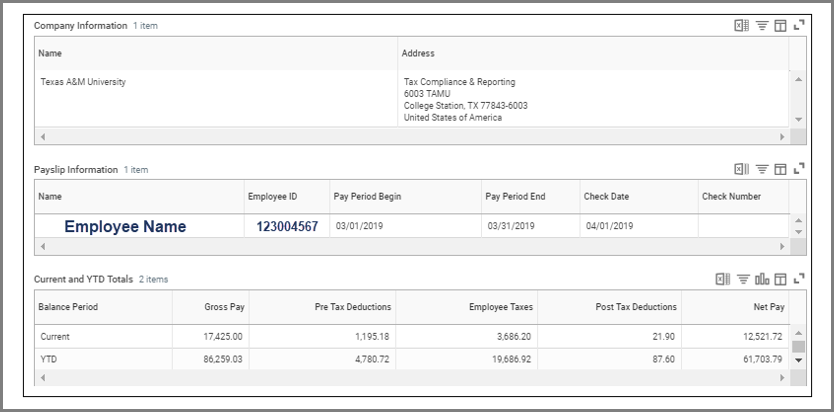
Task: Toggle column preferences for Company Information
Action: click(x=781, y=26)
